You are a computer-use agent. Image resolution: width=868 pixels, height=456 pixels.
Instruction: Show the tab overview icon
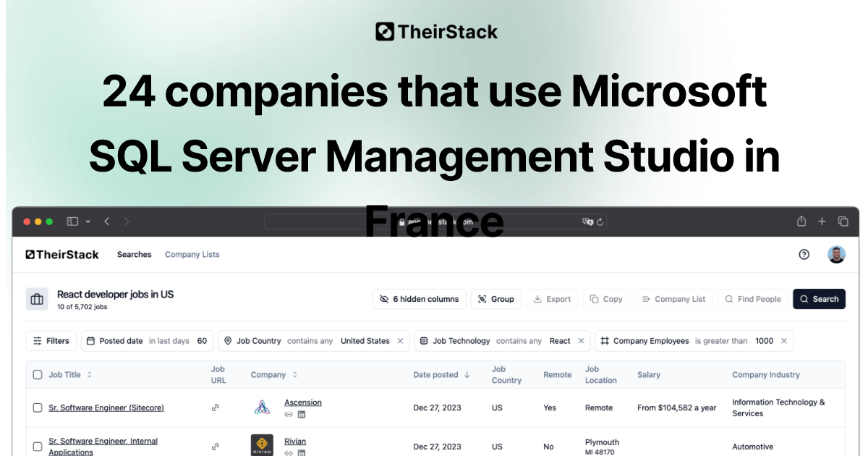click(x=843, y=221)
